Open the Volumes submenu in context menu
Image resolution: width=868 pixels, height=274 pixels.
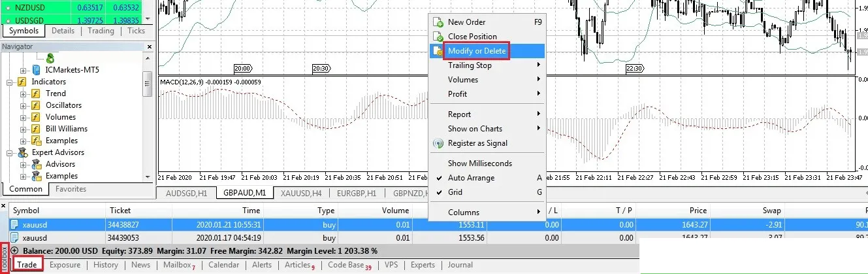pos(487,80)
